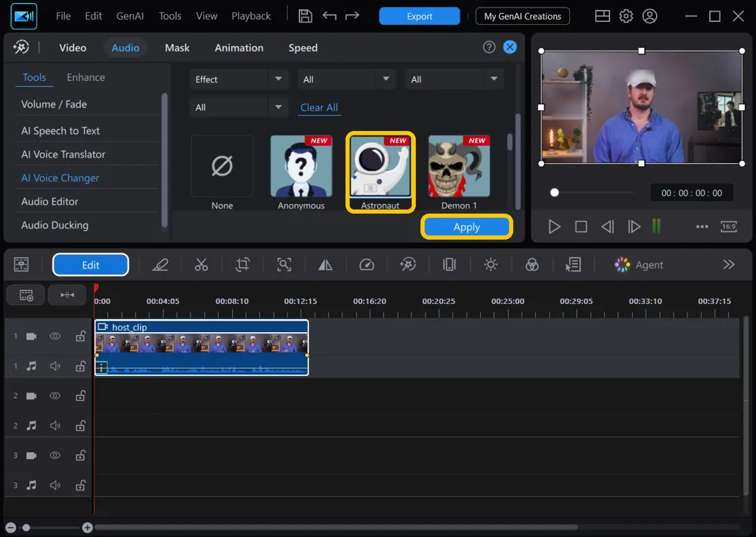Select the Split scissors tool
Image resolution: width=756 pixels, height=537 pixels.
[201, 265]
